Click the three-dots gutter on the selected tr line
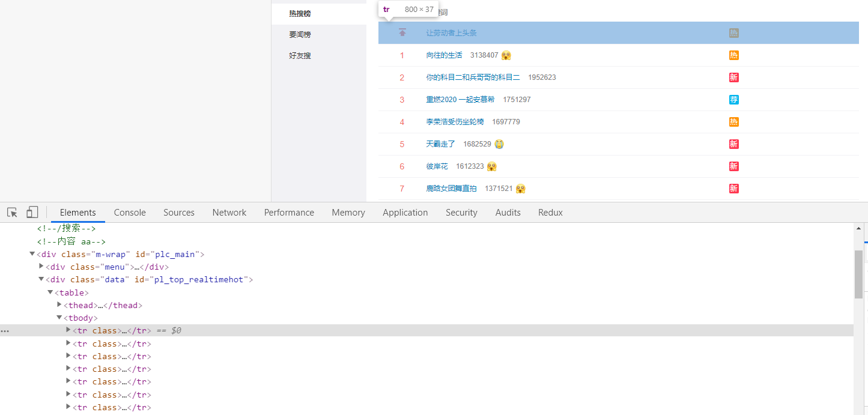 click(x=5, y=331)
